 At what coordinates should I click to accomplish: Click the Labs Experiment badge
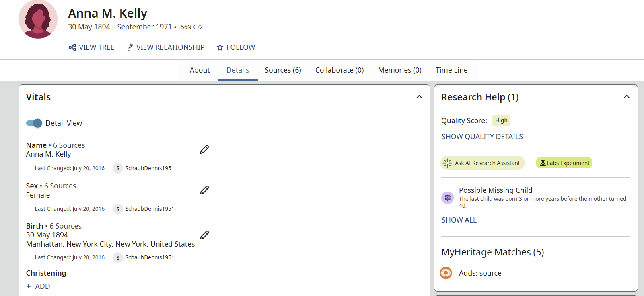point(564,163)
